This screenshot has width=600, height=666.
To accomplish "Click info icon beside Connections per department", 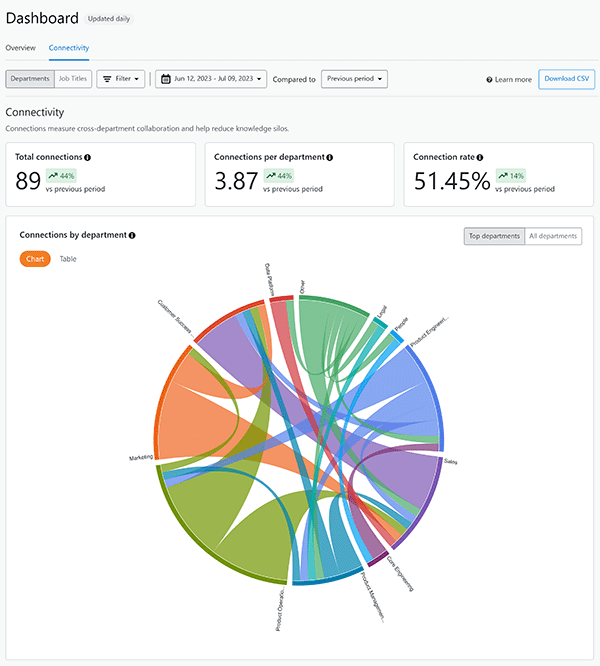I will pos(330,158).
